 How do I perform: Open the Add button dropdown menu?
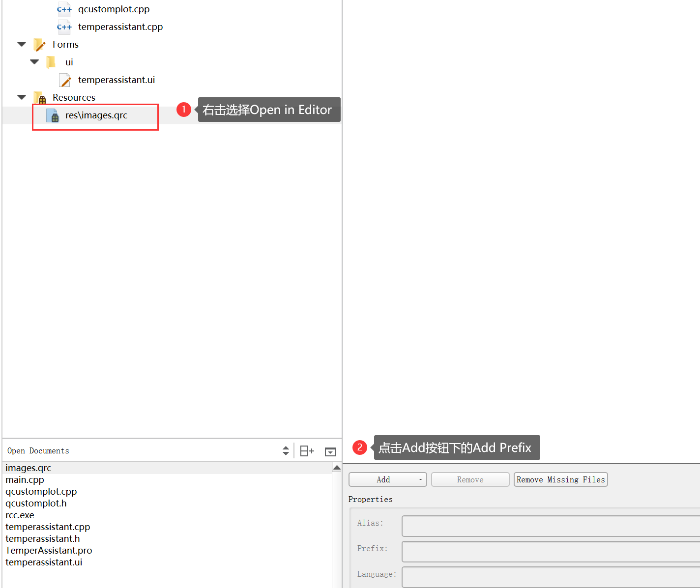click(421, 479)
